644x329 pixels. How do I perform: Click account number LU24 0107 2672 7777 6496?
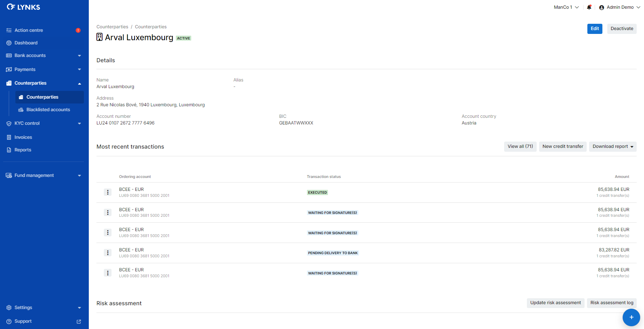click(126, 123)
